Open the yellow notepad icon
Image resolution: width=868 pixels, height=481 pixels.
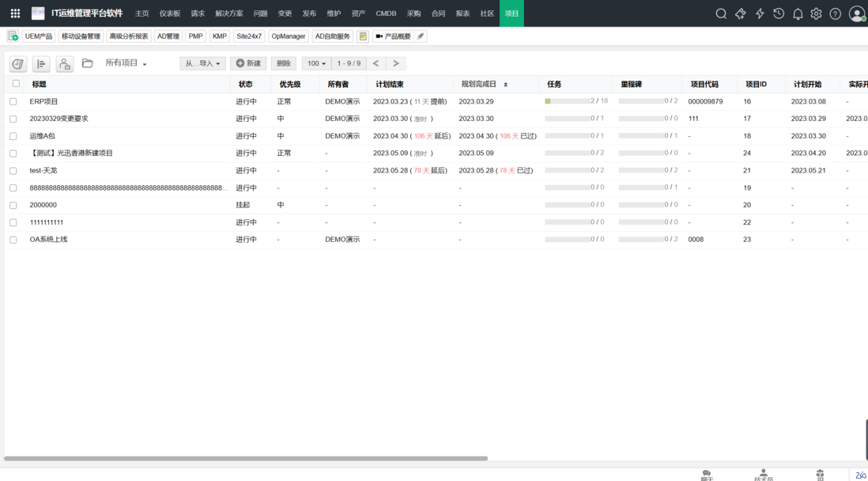point(363,36)
